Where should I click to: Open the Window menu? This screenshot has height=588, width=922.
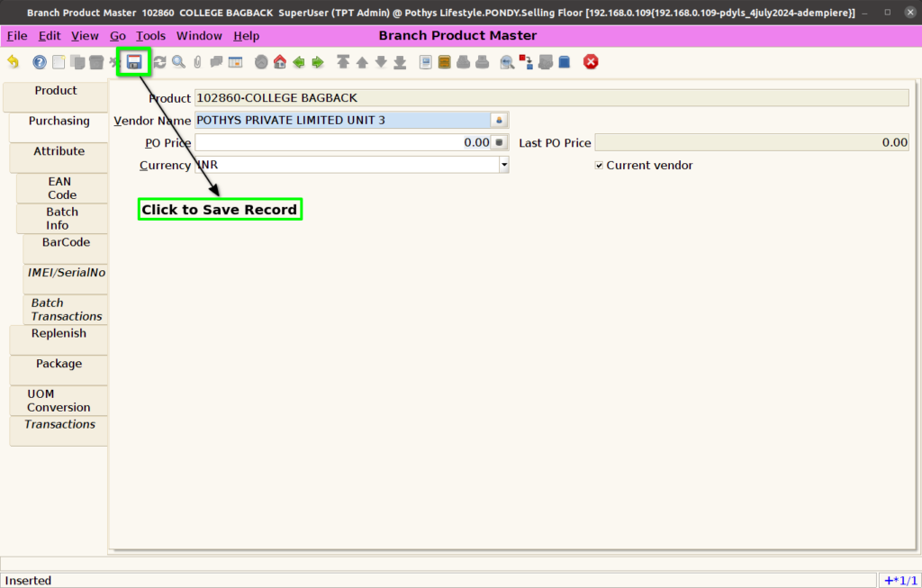(x=199, y=36)
